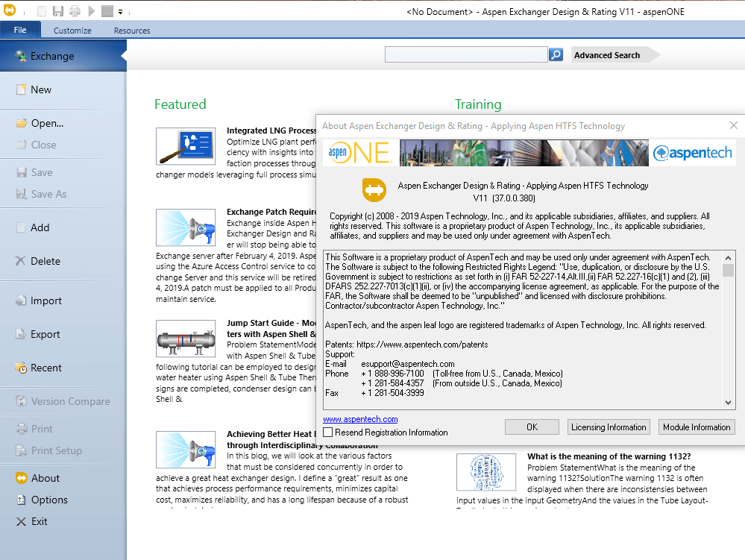Click the Save As icon in the File menu
Screen dimensions: 745x560
pos(22,194)
